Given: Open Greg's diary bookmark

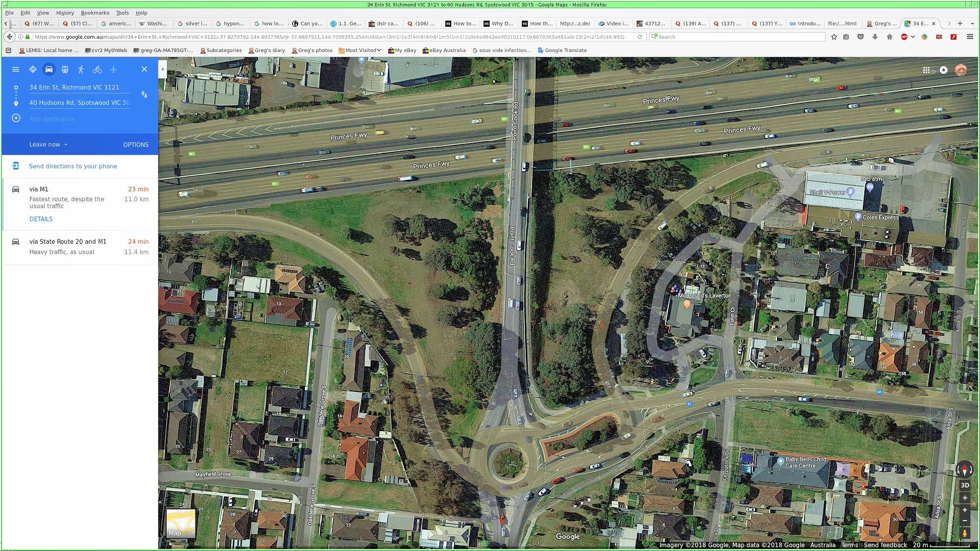Looking at the screenshot, I should point(267,50).
